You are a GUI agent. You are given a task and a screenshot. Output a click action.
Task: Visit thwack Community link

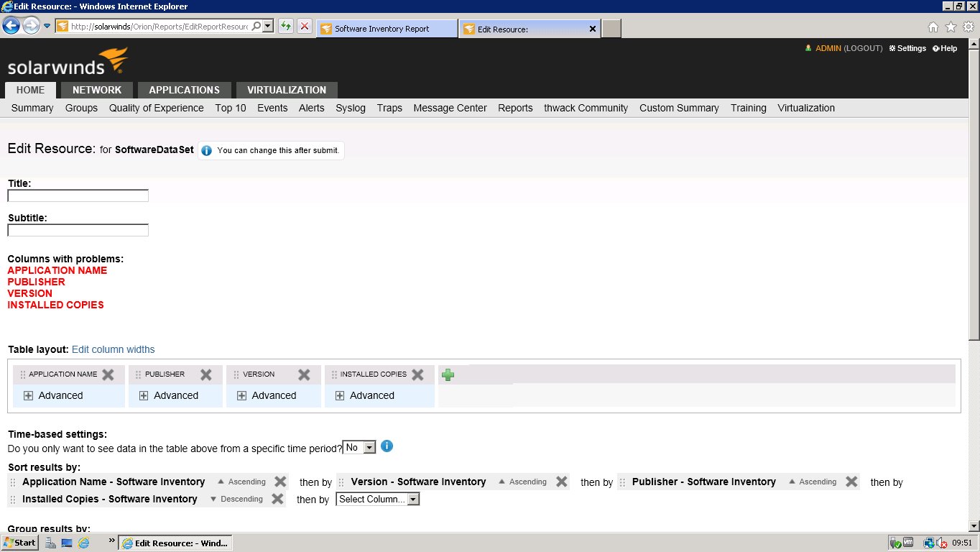(586, 108)
